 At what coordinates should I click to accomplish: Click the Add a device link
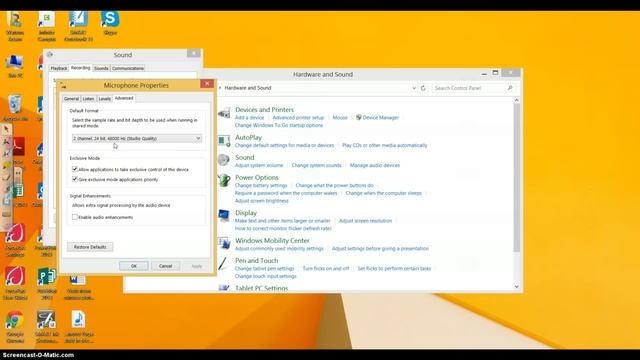point(249,118)
